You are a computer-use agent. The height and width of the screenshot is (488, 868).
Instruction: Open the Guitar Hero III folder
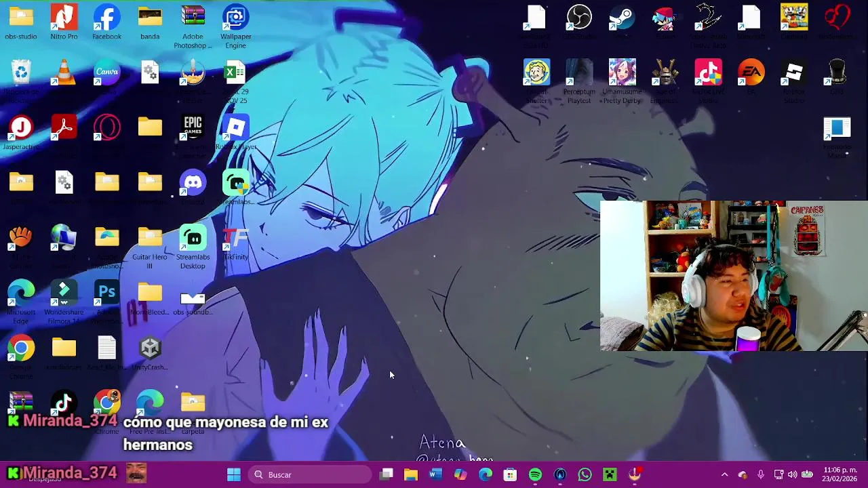[150, 237]
